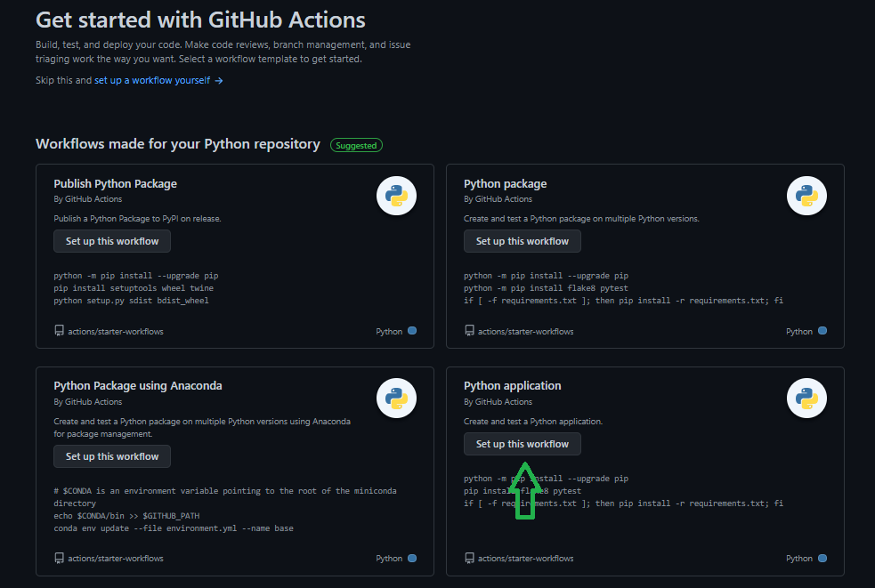Click blue Python language dot in Python package card
875x588 pixels.
(822, 331)
